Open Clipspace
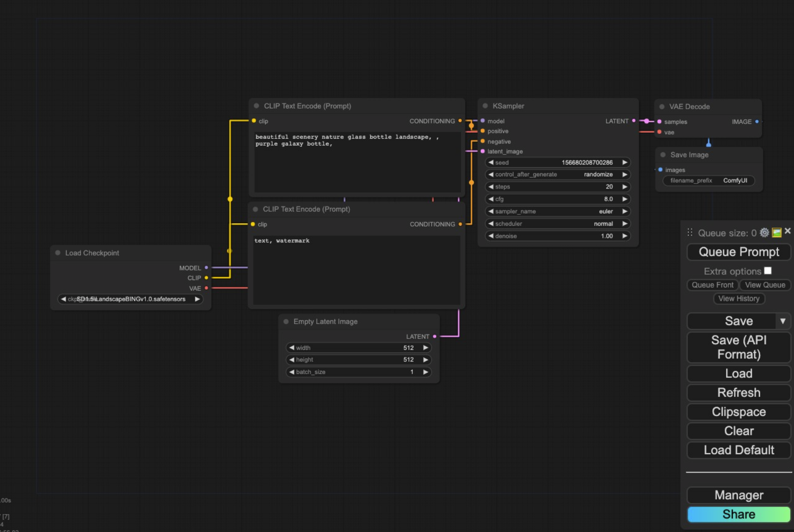Image resolution: width=794 pixels, height=532 pixels. click(x=739, y=412)
